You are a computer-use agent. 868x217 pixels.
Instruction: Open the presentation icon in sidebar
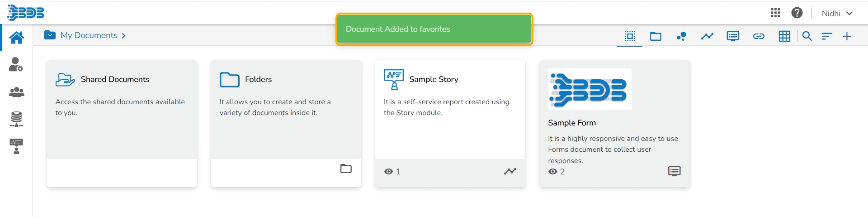[x=16, y=146]
